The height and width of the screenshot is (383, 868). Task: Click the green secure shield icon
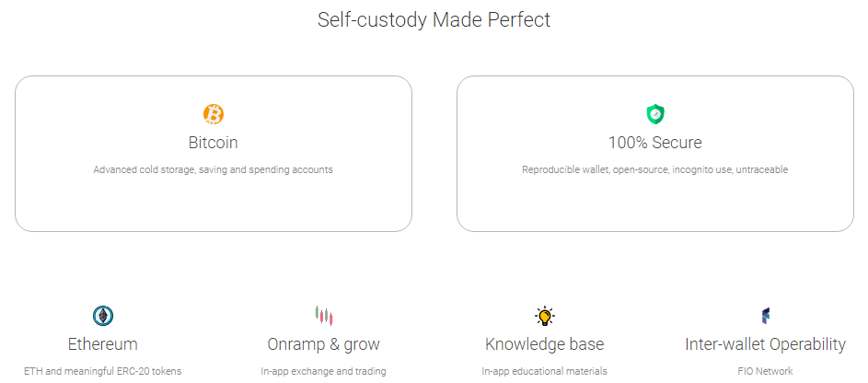coord(654,114)
